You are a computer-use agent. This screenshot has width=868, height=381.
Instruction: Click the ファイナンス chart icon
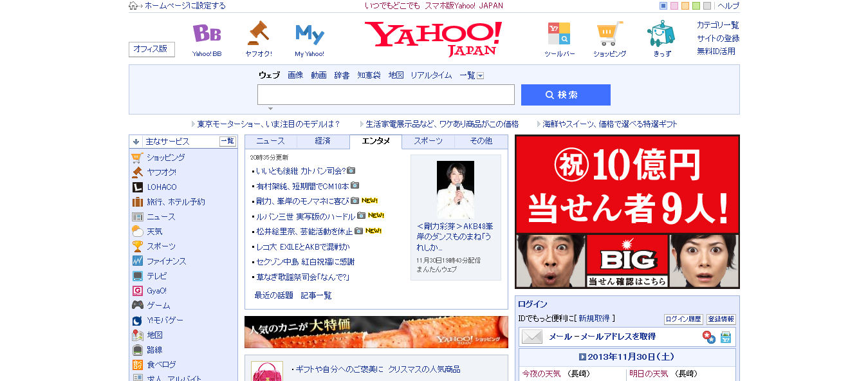point(137,261)
